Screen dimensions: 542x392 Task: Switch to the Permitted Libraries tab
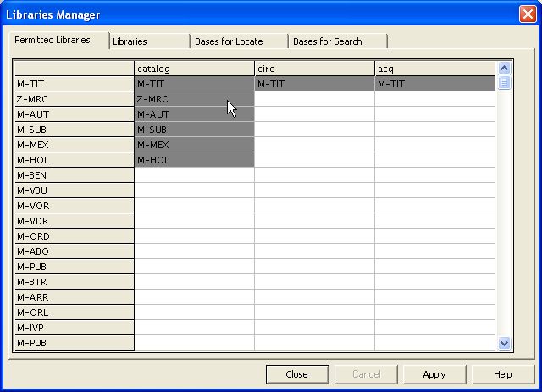click(x=58, y=40)
